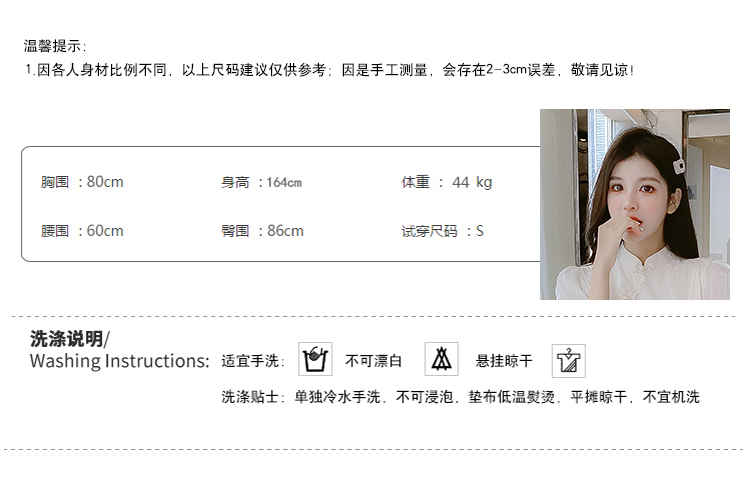Click the hand wash basin icon
The width and height of the screenshot is (750, 479).
pyautogui.click(x=315, y=359)
